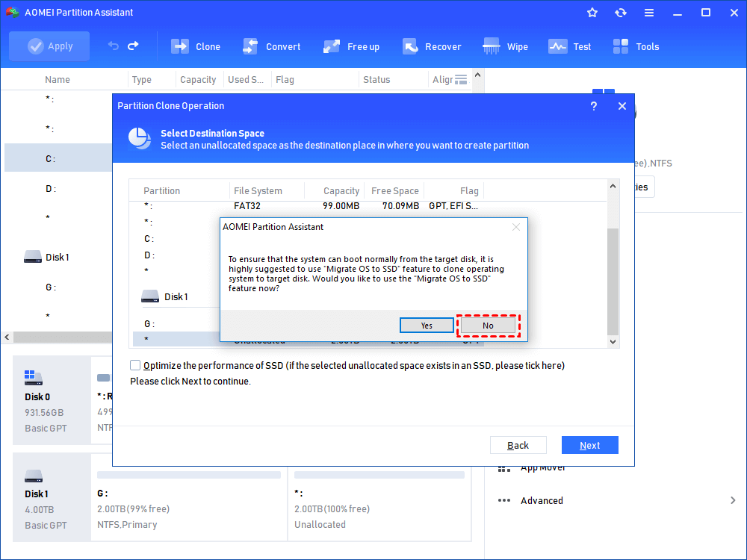Click the main list scroll up arrow
This screenshot has width=747, height=560.
[478, 75]
